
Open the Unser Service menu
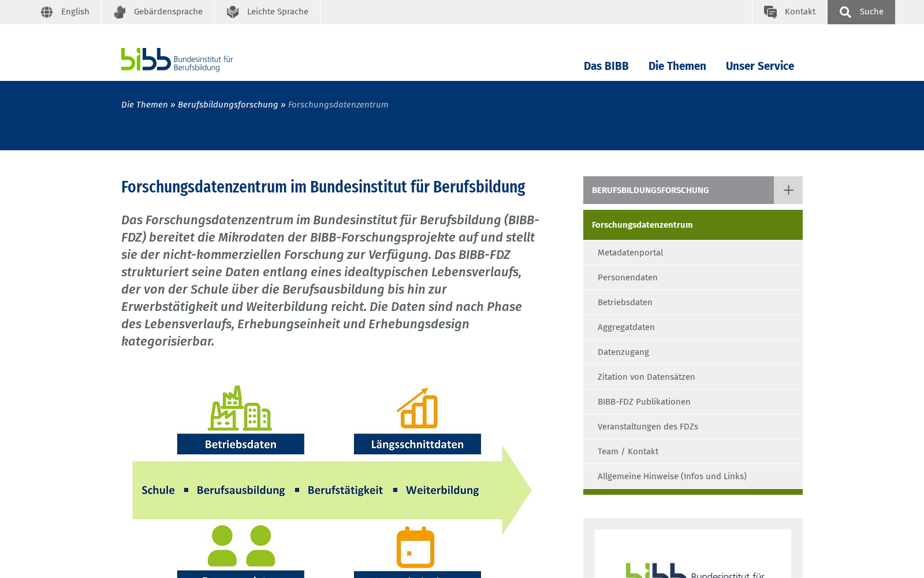pos(759,66)
